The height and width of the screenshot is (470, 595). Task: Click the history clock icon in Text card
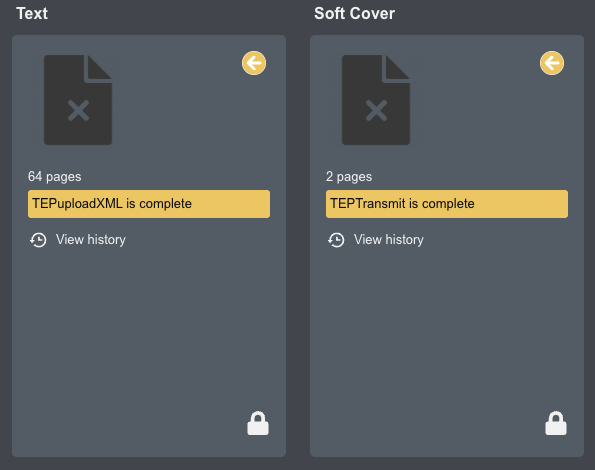click(x=38, y=240)
